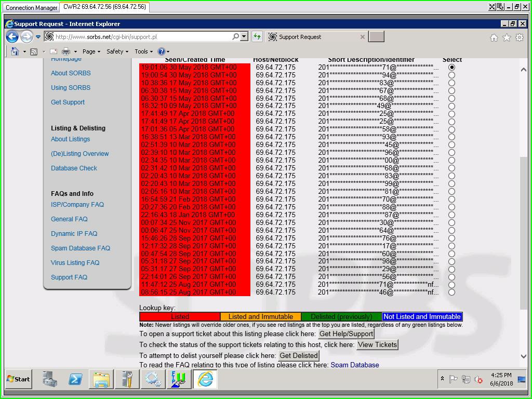This screenshot has height=399, width=532.
Task: Open the blue Help question mark icon
Action: tap(162, 51)
